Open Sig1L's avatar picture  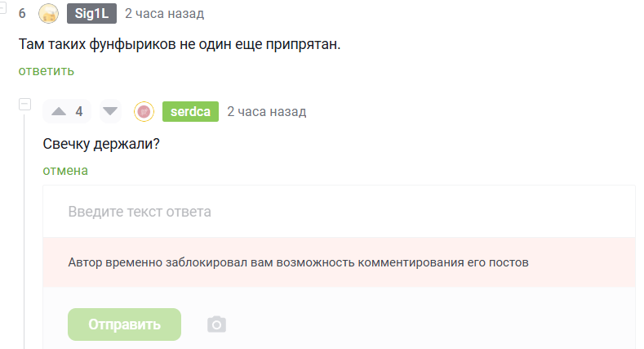(49, 14)
